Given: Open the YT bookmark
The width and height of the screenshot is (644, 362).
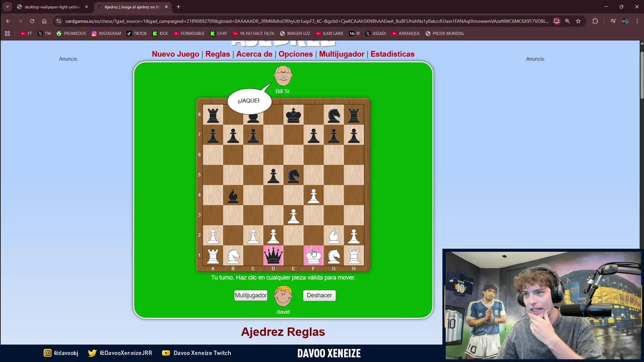Looking at the screenshot, I should pos(26,34).
